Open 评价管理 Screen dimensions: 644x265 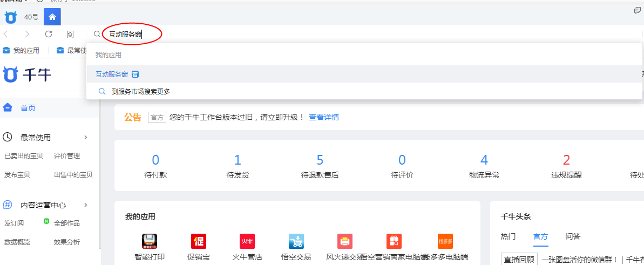coord(66,156)
